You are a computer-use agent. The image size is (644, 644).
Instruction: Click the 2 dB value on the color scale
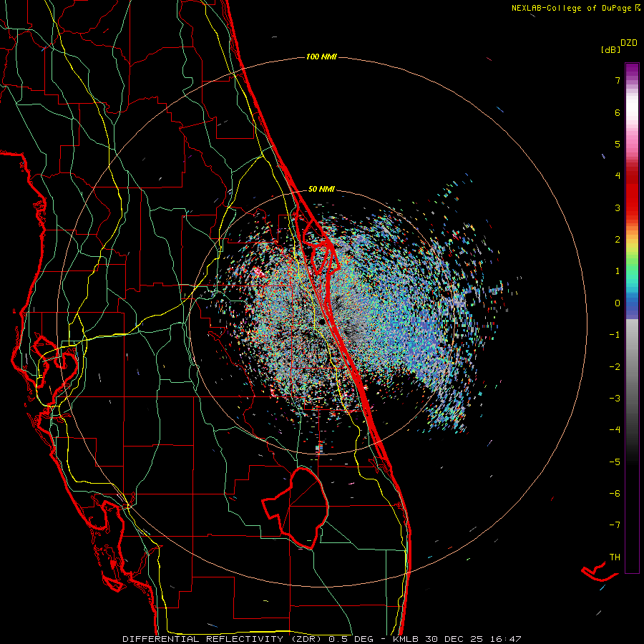tap(618, 240)
